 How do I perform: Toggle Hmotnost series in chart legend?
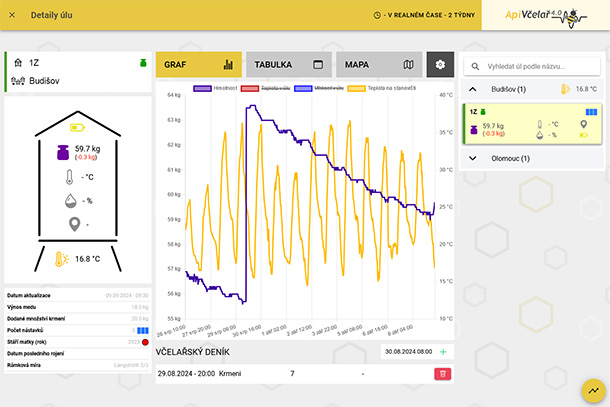215,88
